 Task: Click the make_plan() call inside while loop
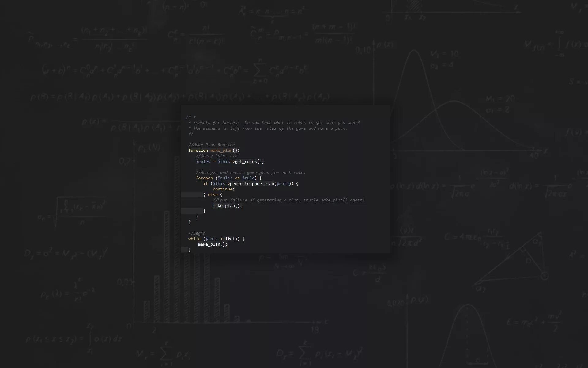click(x=213, y=244)
